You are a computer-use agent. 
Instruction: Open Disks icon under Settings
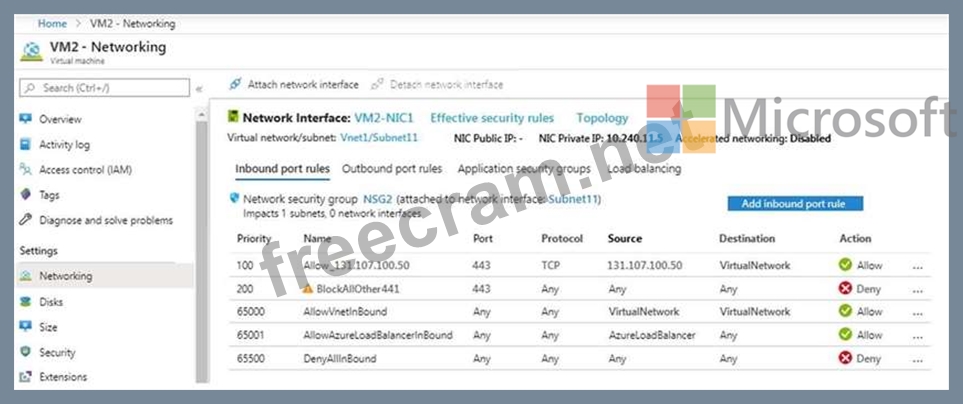(26, 301)
